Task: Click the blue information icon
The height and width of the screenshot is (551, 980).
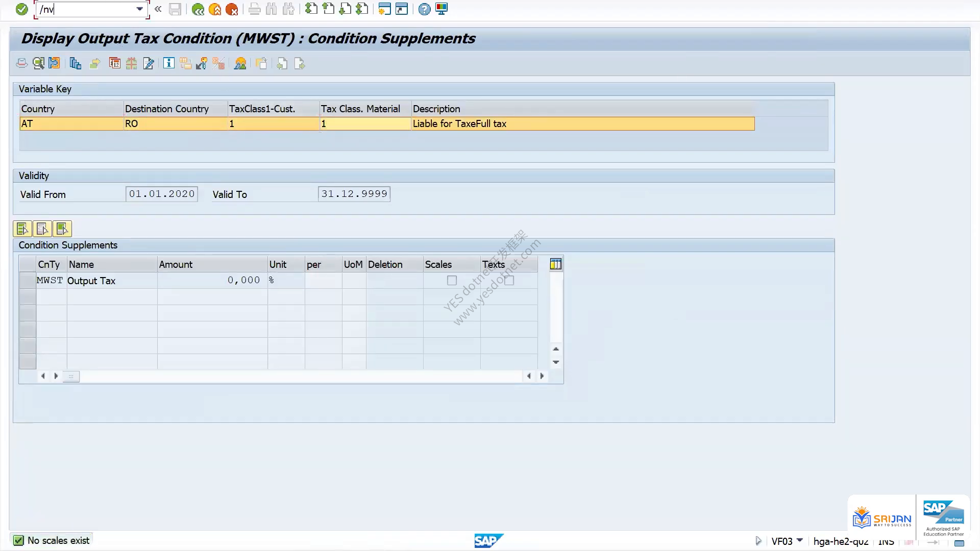Action: (x=168, y=63)
